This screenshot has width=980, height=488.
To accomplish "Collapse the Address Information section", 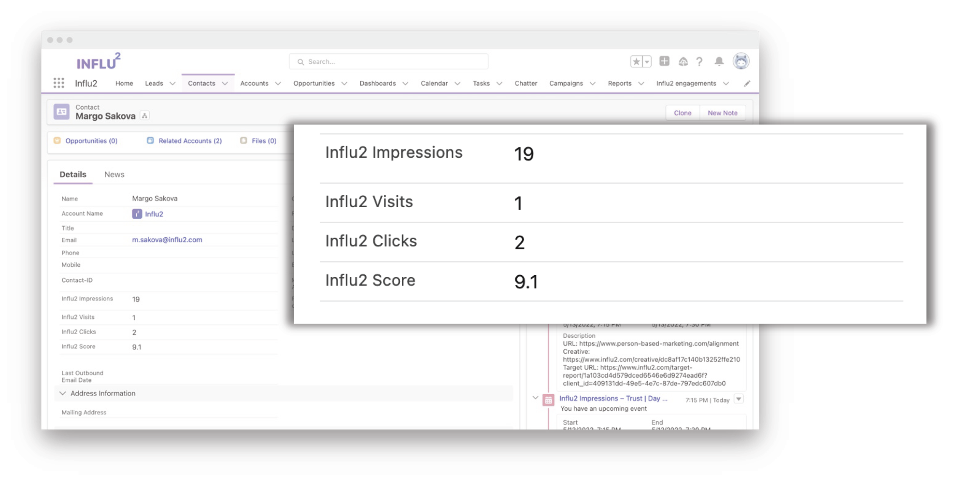I will [63, 393].
